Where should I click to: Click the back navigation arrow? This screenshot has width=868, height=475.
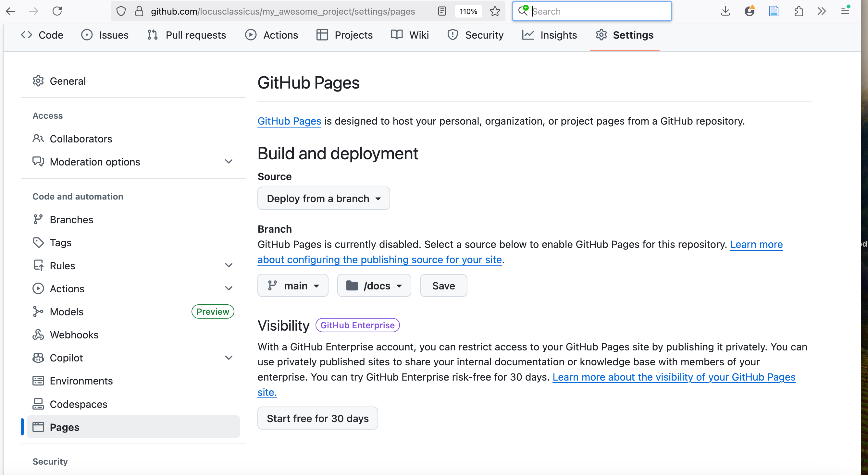tap(11, 11)
